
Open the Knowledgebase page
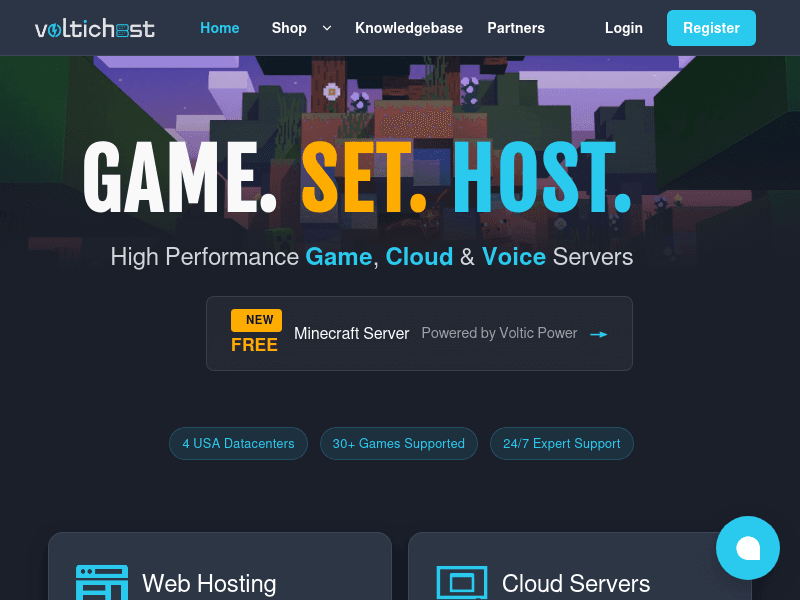pos(409,28)
